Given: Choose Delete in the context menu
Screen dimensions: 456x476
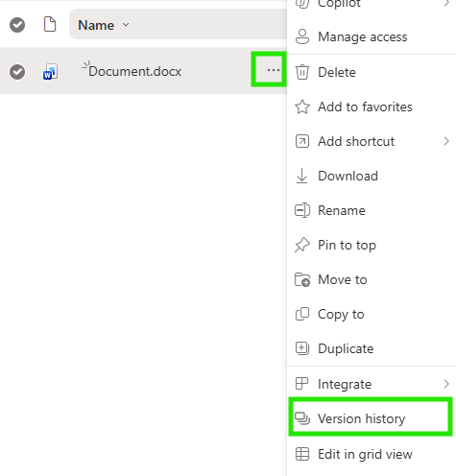Looking at the screenshot, I should click(372, 72).
